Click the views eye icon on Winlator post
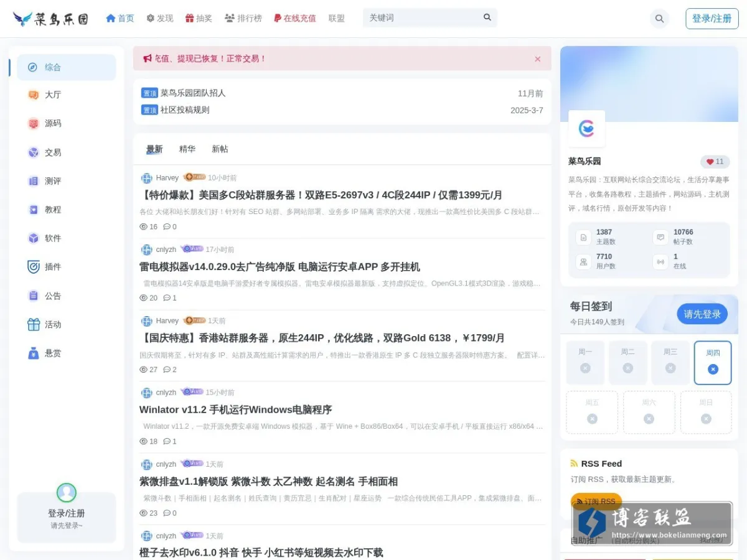The image size is (747, 560). 144,441
